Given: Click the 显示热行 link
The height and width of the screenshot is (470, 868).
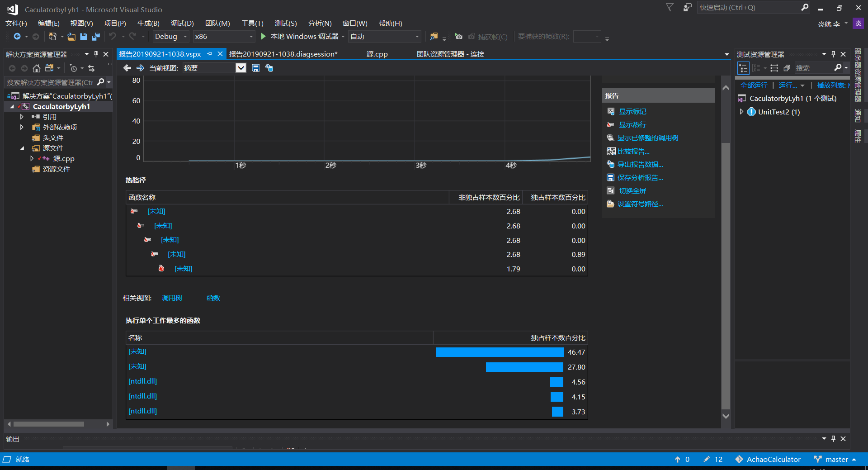Looking at the screenshot, I should click(632, 124).
